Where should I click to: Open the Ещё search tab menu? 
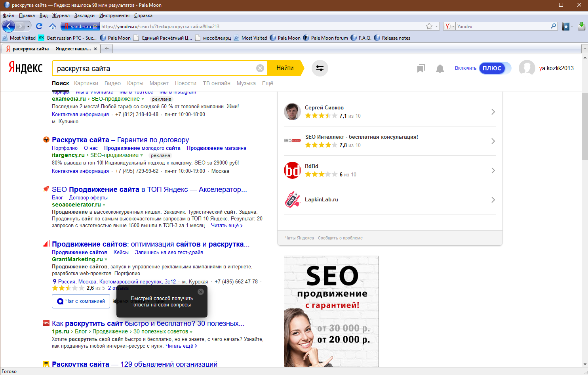268,83
